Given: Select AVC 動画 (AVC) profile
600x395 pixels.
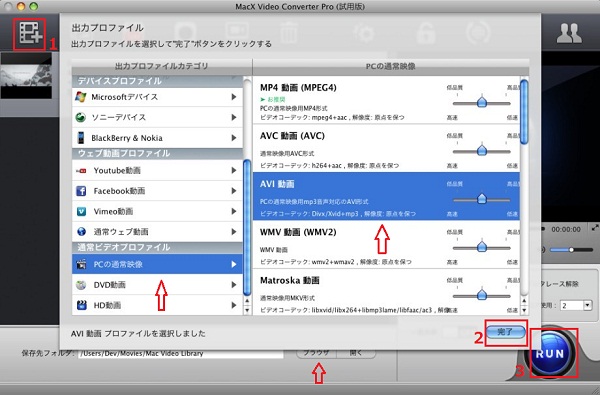Looking at the screenshot, I should tap(386, 149).
